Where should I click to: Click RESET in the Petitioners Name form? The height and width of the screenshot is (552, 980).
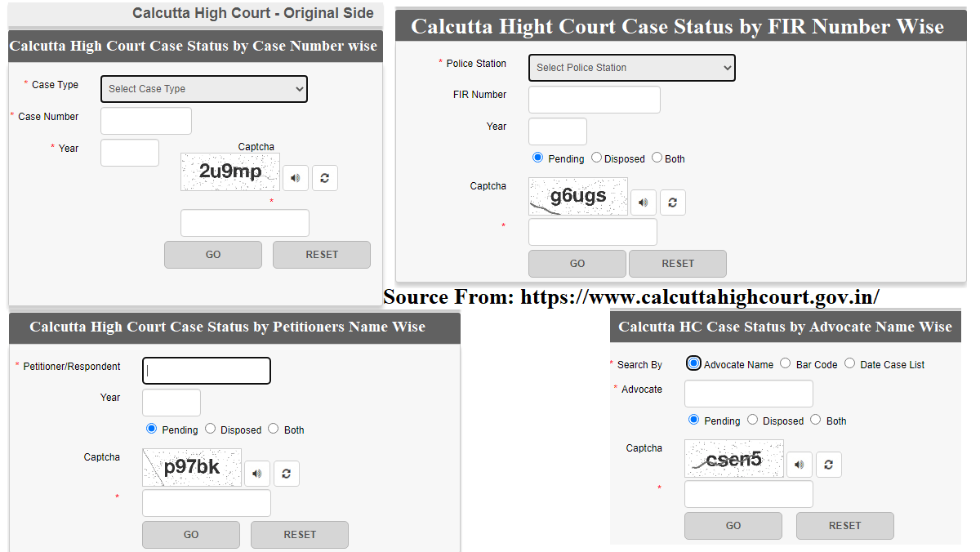click(299, 534)
